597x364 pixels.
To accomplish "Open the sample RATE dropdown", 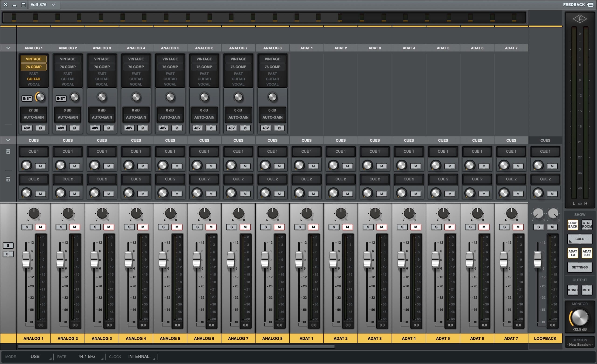I will pyautogui.click(x=87, y=357).
